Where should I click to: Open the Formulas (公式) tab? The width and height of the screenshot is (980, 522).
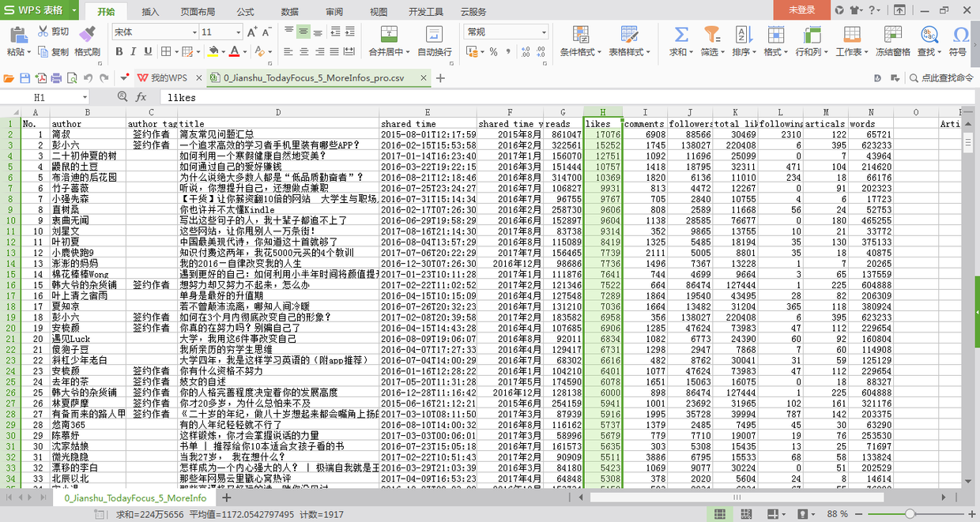coord(245,12)
